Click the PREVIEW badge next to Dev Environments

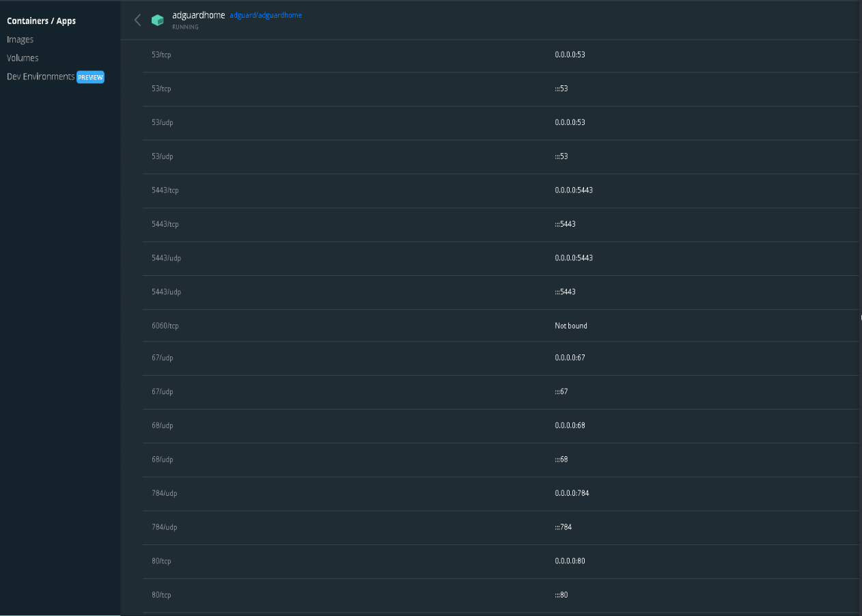pos(91,76)
